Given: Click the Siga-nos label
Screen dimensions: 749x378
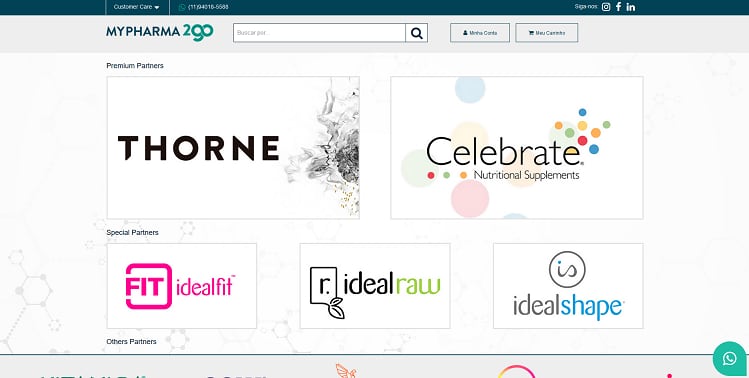Looking at the screenshot, I should [586, 7].
